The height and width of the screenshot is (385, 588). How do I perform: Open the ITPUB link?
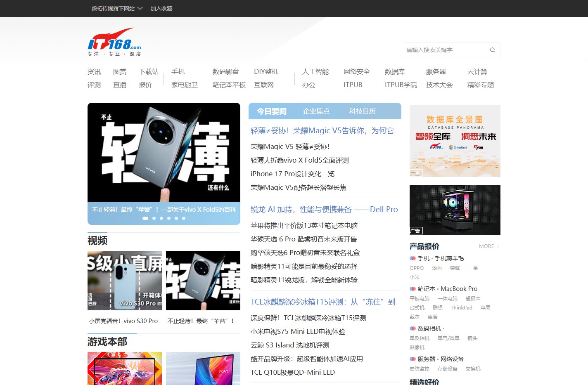point(353,85)
